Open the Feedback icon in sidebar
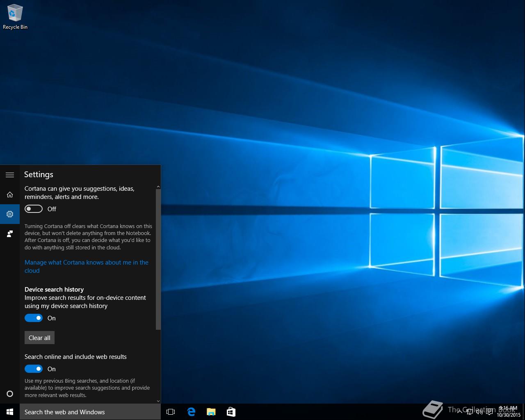Viewport: 525px width, 420px height. coord(10,234)
